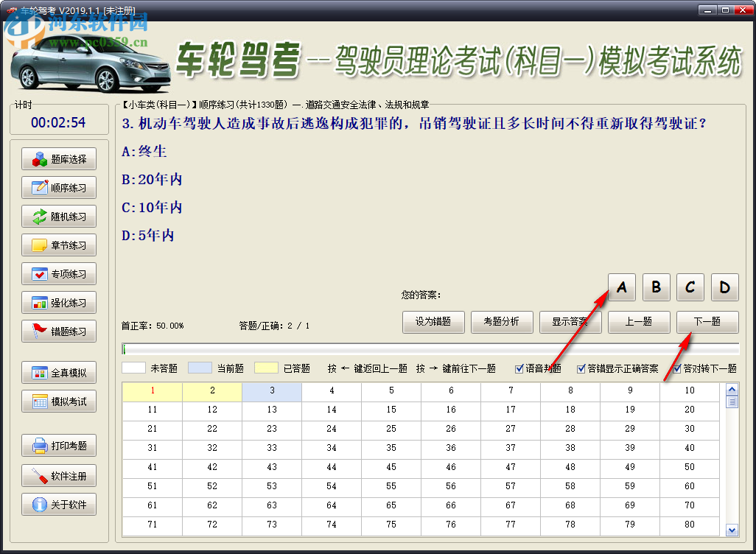
Task: Open 错题练习 wrong-question practice
Action: click(58, 331)
